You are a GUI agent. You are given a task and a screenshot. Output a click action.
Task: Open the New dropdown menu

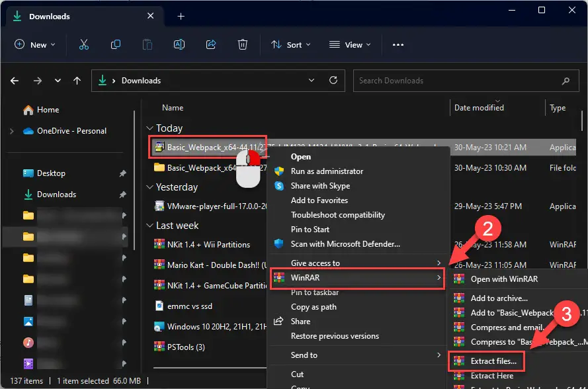35,44
